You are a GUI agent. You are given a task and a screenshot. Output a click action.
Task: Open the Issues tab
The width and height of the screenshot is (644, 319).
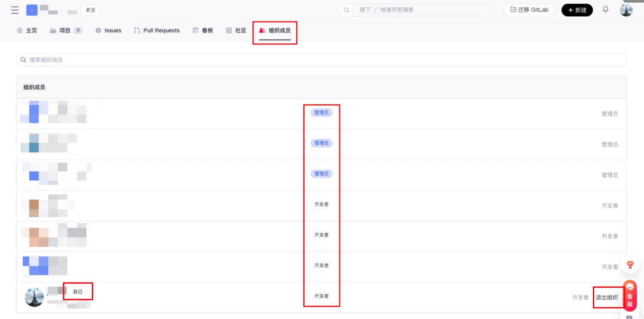coord(108,30)
